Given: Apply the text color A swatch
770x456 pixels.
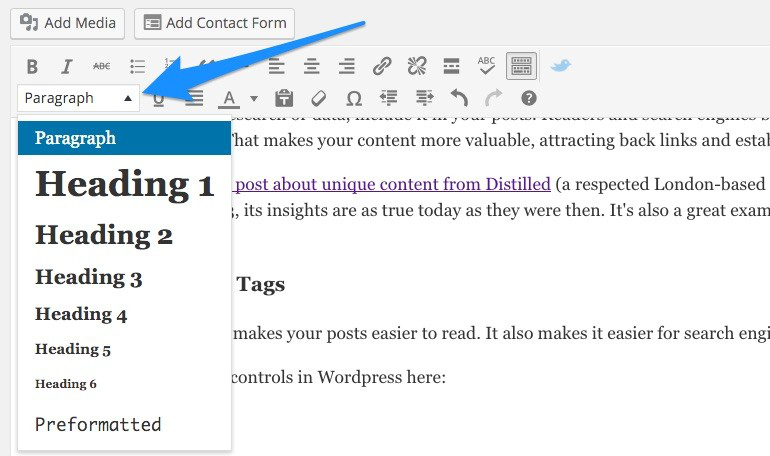Looking at the screenshot, I should pos(230,98).
